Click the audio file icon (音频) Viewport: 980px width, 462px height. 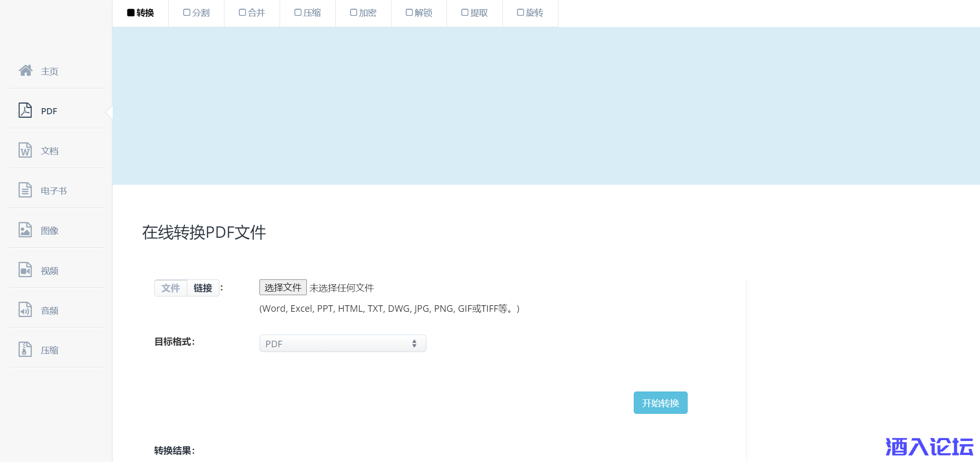pyautogui.click(x=25, y=310)
